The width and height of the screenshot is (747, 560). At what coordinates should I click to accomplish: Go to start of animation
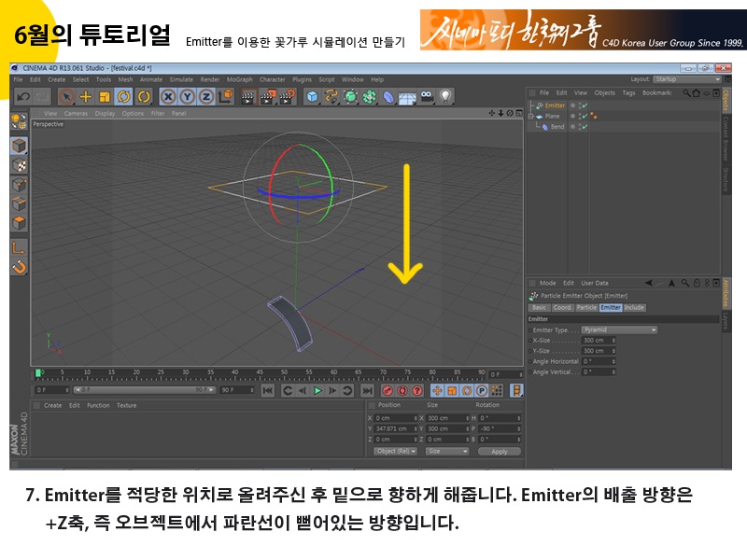pyautogui.click(x=268, y=391)
